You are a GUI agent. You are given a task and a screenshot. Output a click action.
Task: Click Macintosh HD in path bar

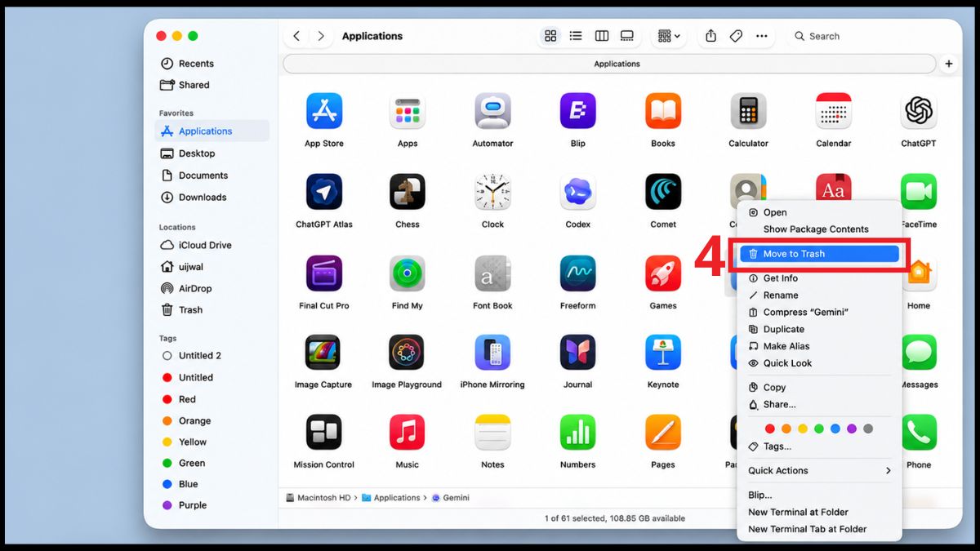point(319,498)
